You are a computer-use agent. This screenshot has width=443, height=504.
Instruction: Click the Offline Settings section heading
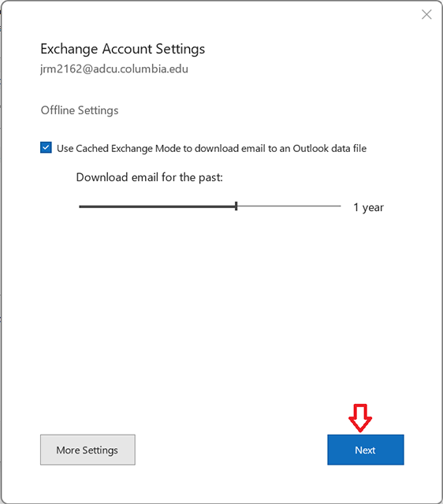click(x=80, y=110)
